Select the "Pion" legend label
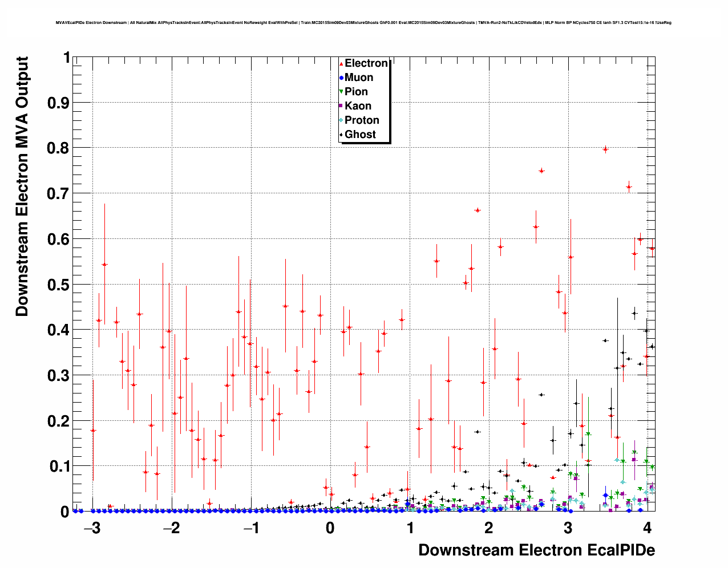 coord(356,92)
